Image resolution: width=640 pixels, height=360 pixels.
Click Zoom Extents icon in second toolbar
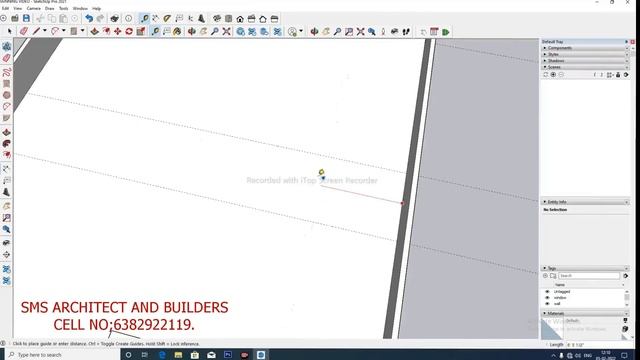pos(227,31)
